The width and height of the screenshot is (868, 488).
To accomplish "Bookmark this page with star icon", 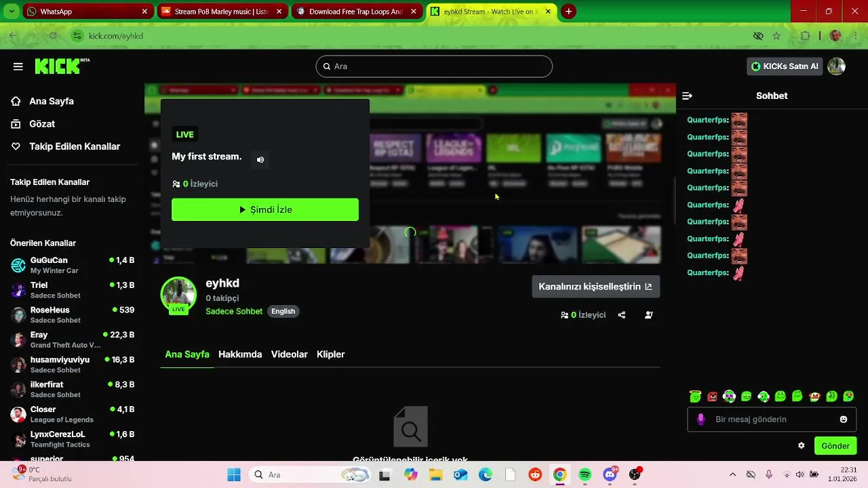I will [776, 36].
